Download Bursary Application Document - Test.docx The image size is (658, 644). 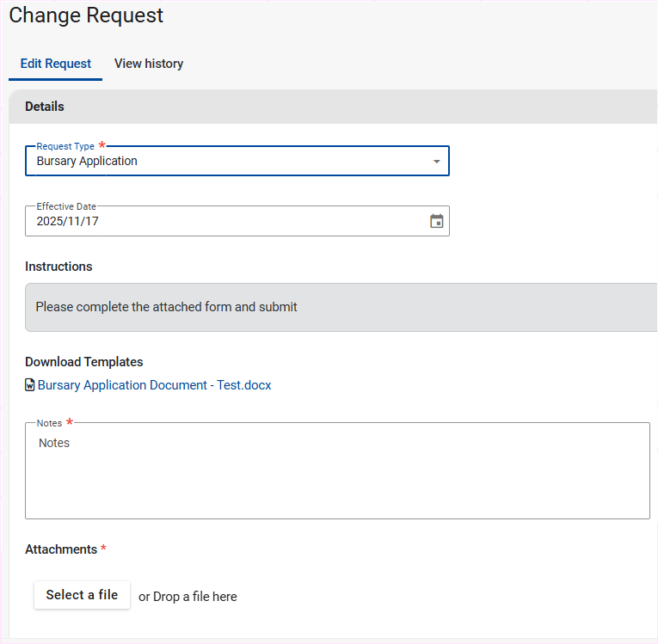(x=155, y=385)
